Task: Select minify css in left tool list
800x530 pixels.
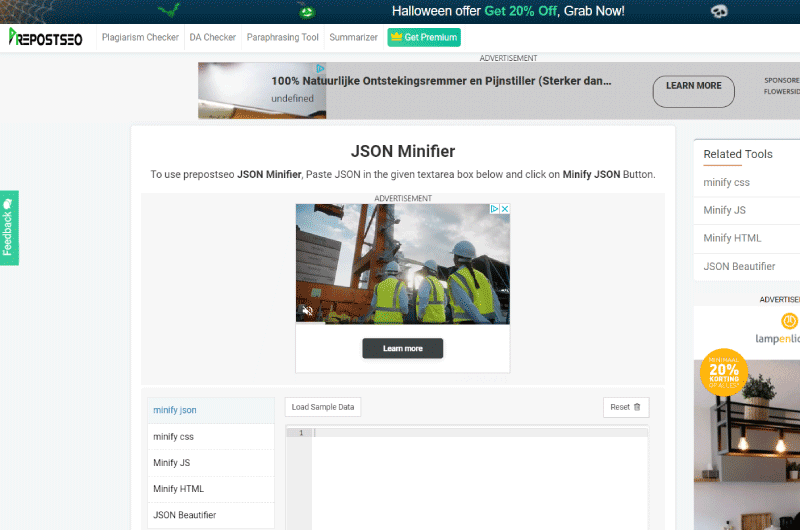Action: point(211,437)
